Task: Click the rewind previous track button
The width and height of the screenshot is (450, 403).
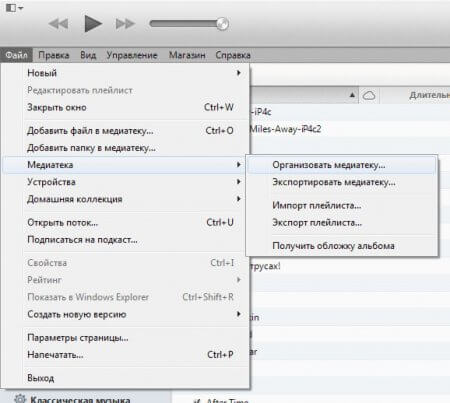Action: [58, 24]
